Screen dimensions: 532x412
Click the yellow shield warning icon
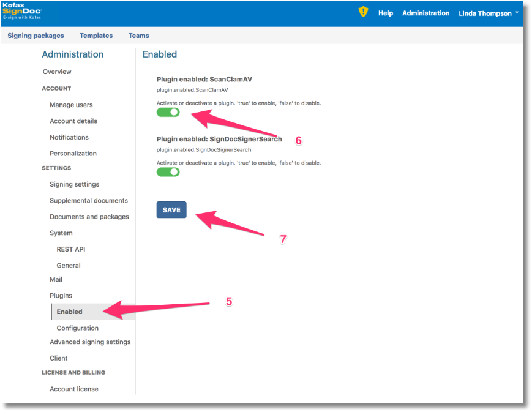click(x=363, y=12)
